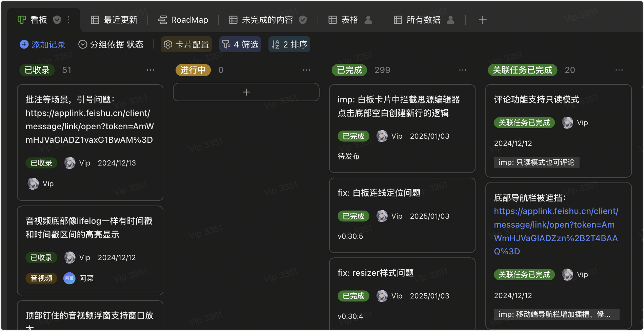Click 已完成 status tag on resizer card
The image size is (644, 331).
[353, 296]
